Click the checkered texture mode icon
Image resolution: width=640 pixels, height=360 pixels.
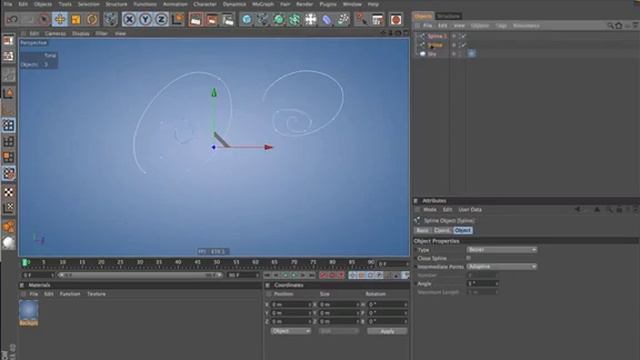click(8, 192)
